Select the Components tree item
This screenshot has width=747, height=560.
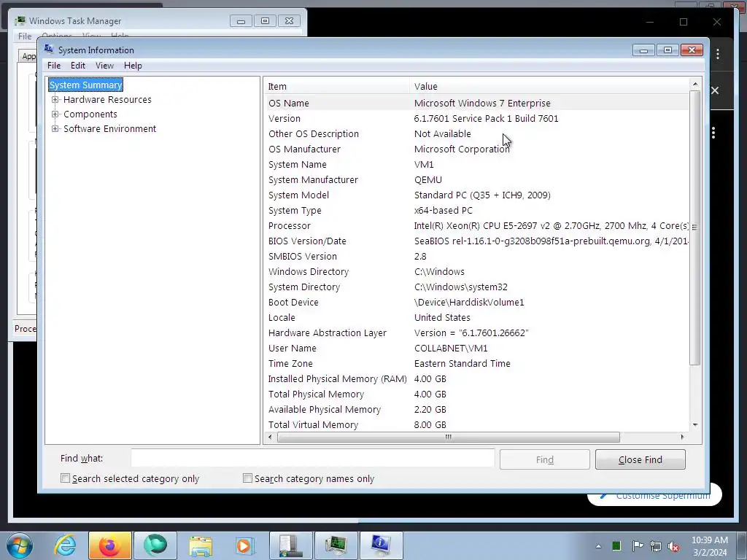90,114
